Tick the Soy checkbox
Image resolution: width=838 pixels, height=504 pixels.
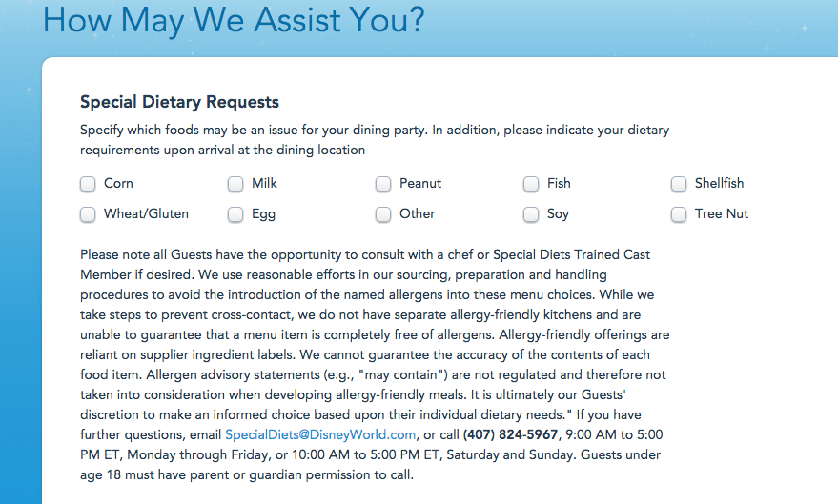pos(531,214)
